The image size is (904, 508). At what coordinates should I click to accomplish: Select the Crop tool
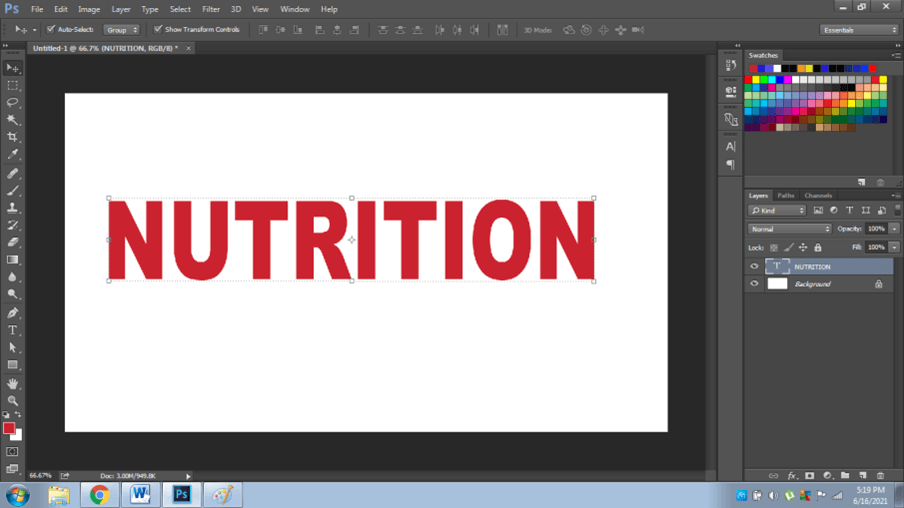13,137
